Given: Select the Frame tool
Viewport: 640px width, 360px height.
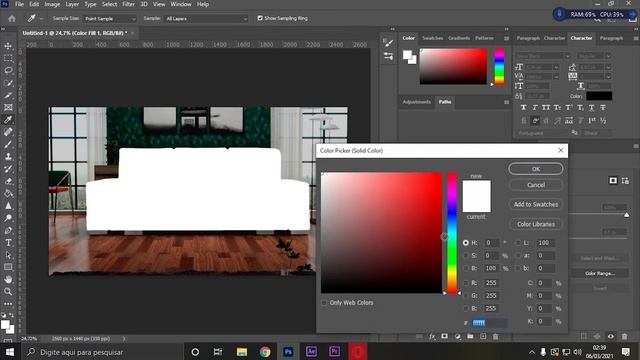Looking at the screenshot, I should [8, 107].
